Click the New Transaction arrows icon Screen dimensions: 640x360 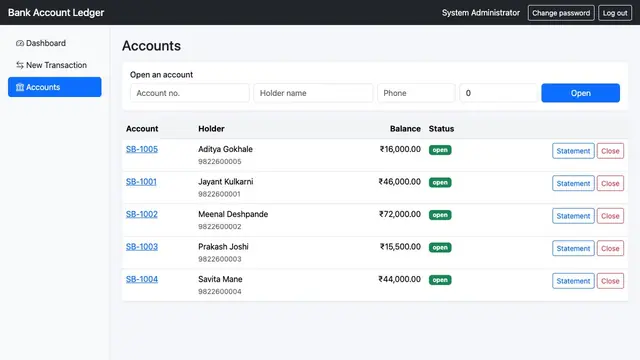(20, 65)
